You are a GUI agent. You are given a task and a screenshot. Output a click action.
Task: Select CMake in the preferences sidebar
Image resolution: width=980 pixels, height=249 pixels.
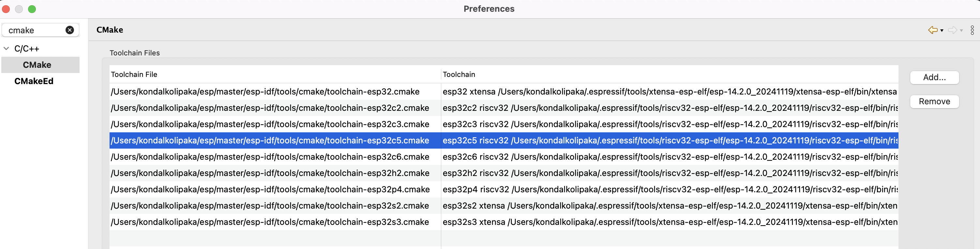coord(37,65)
